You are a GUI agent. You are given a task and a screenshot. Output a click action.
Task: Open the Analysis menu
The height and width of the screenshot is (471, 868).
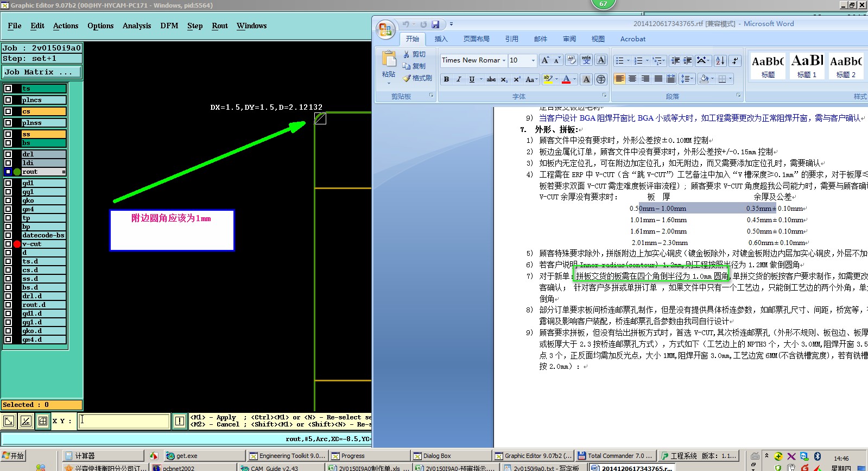pos(137,26)
